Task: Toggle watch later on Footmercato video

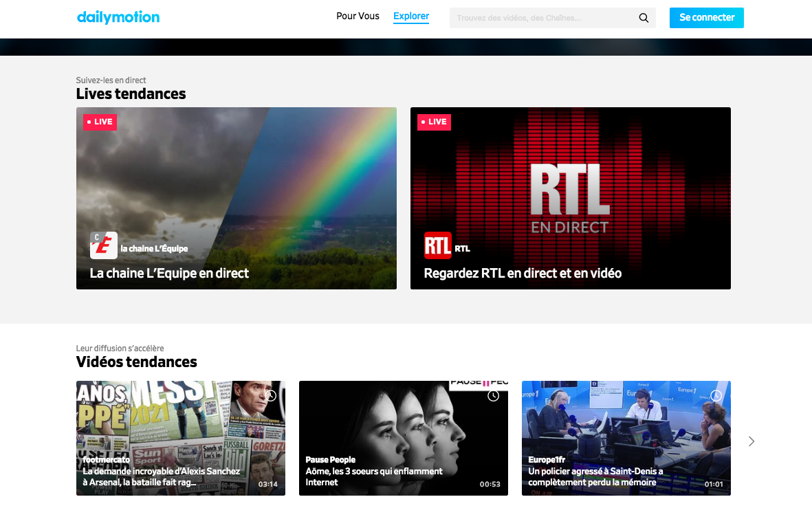Action: [271, 396]
